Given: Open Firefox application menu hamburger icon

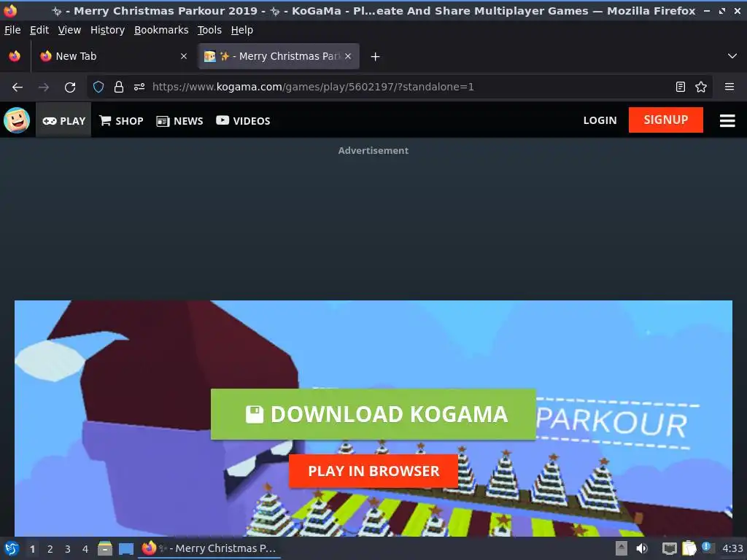Looking at the screenshot, I should coord(729,87).
